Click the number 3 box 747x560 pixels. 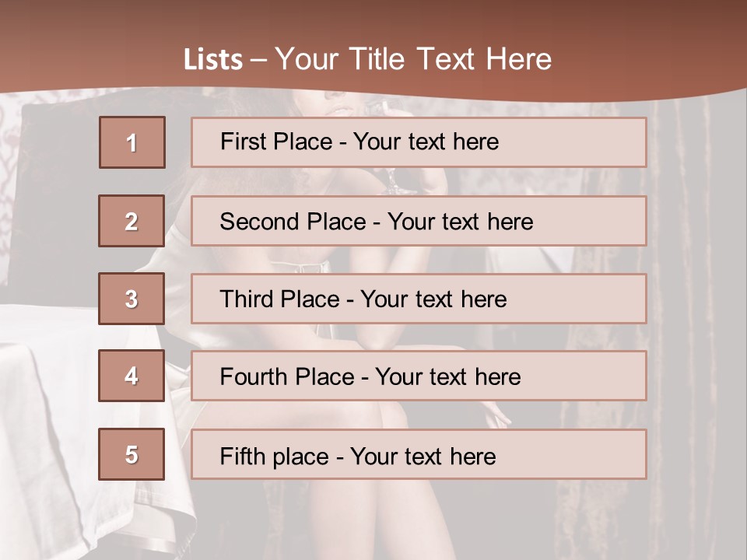tap(132, 299)
